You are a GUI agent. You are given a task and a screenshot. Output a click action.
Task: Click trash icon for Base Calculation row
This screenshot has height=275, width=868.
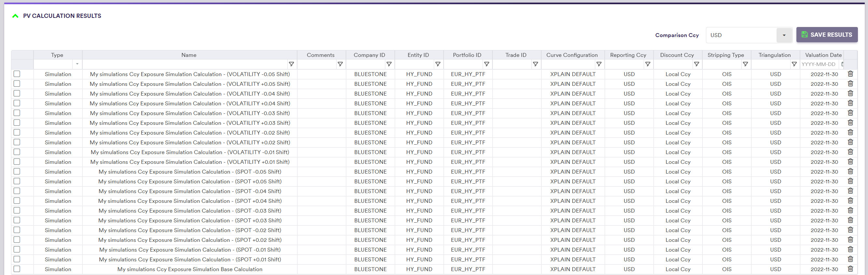pos(850,269)
